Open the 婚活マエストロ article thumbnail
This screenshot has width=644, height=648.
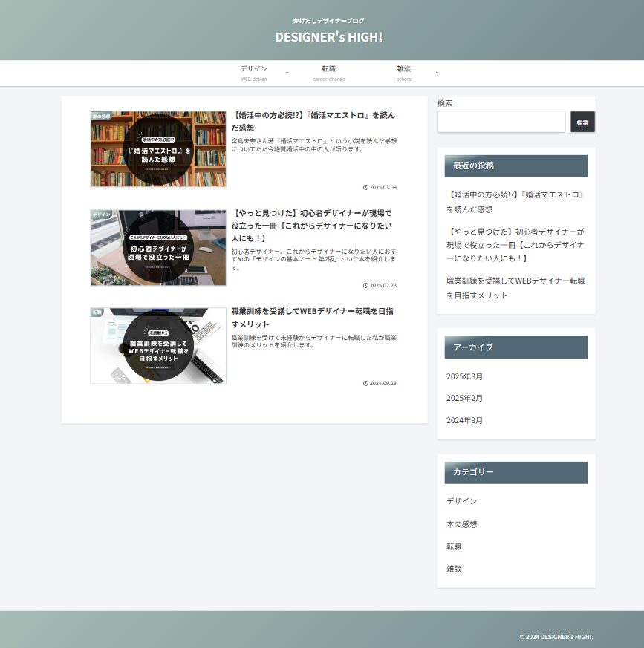(158, 149)
